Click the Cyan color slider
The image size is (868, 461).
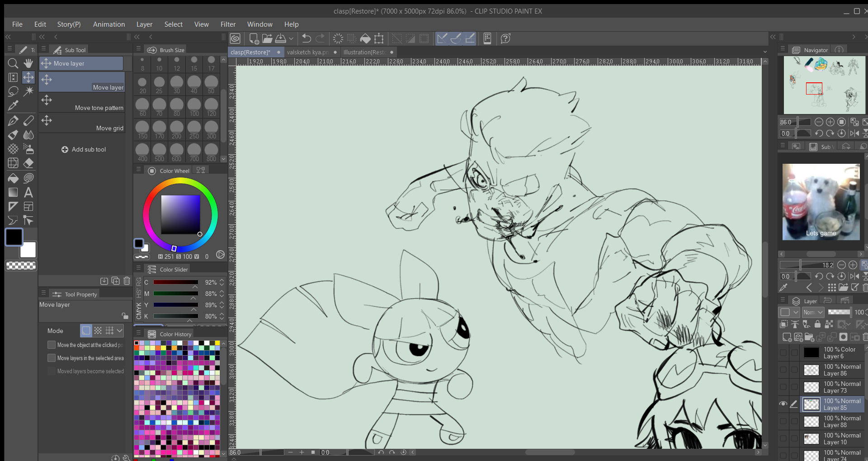pyautogui.click(x=175, y=282)
